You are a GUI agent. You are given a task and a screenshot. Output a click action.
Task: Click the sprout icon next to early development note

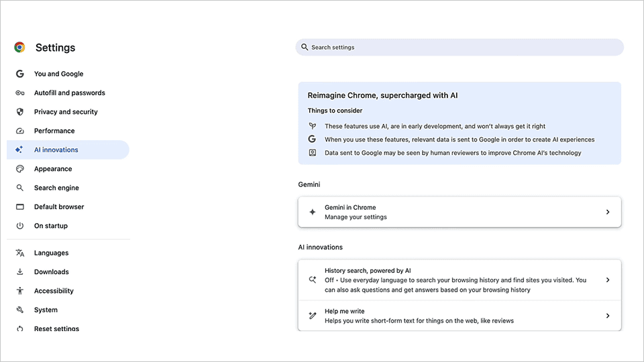tap(313, 126)
